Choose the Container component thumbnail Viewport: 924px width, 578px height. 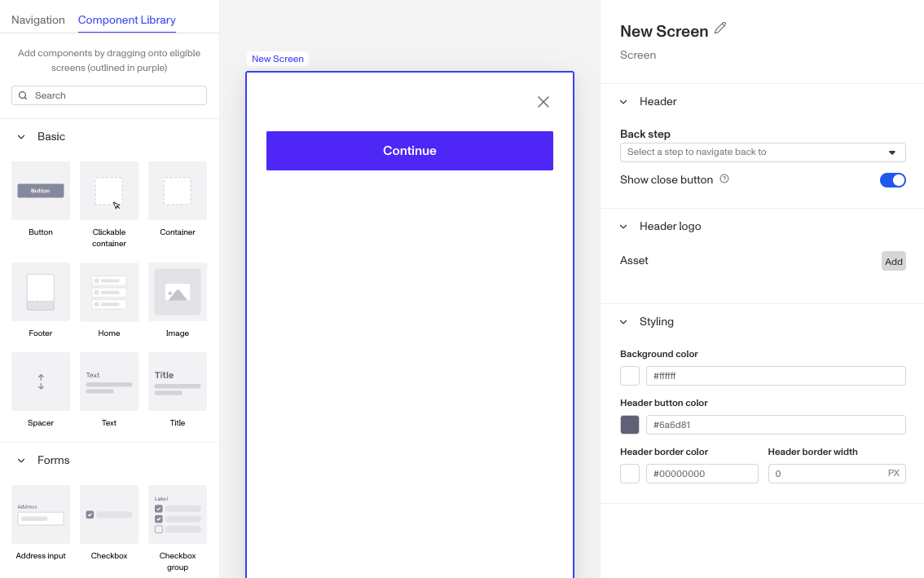[x=178, y=191]
